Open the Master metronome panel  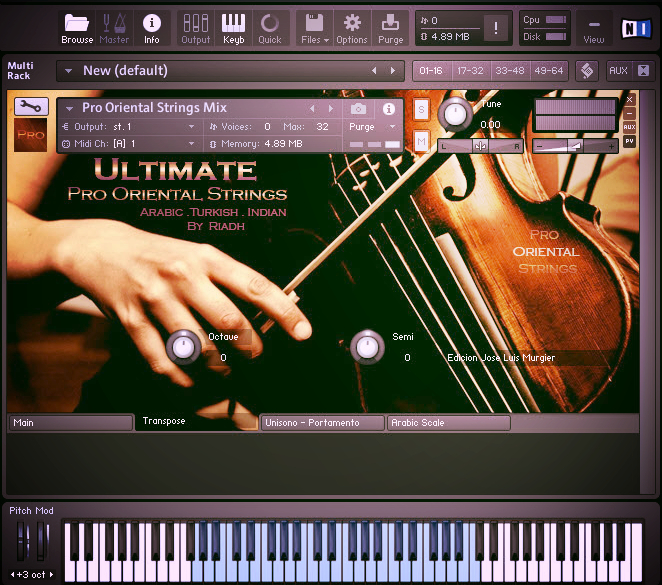114,29
